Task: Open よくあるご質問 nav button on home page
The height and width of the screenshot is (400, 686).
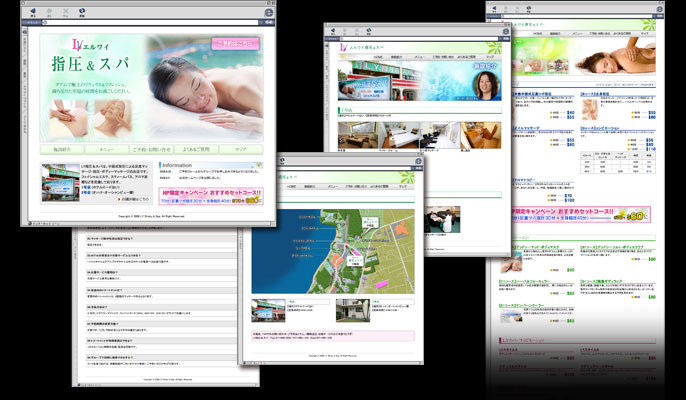Action: coord(196,149)
